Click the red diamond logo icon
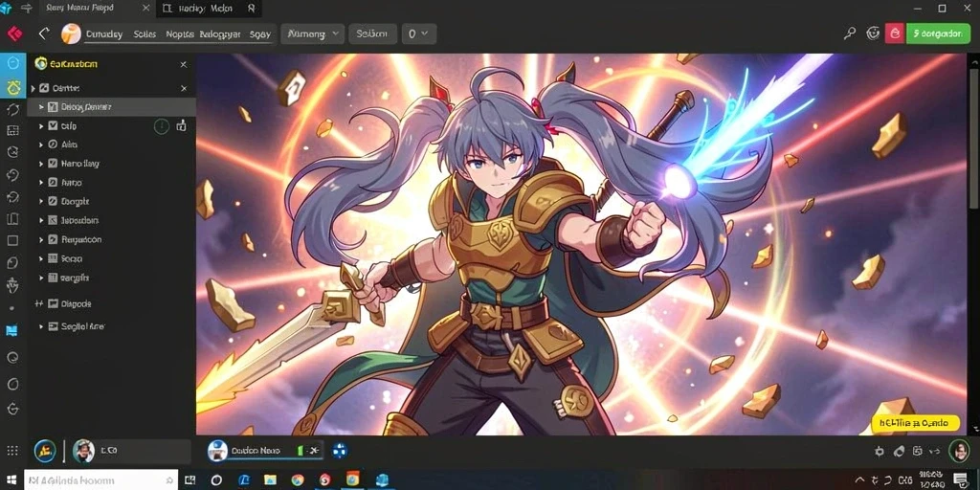The image size is (980, 490). tap(13, 33)
